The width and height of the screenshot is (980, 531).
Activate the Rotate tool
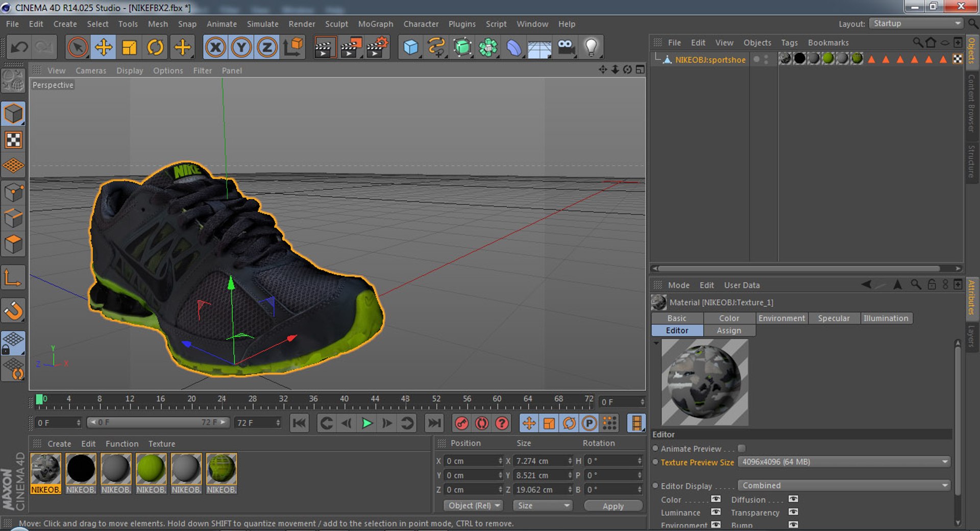(155, 47)
